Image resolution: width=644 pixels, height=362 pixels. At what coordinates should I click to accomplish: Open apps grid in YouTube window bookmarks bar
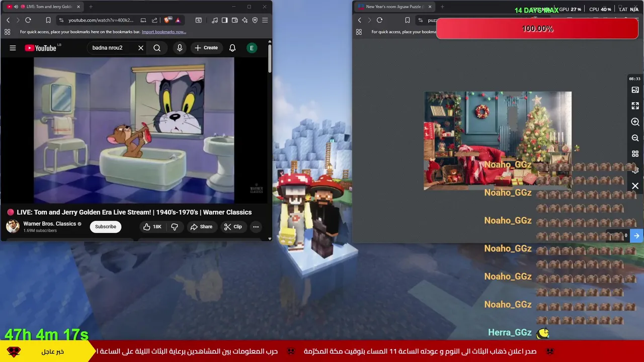pyautogui.click(x=7, y=32)
